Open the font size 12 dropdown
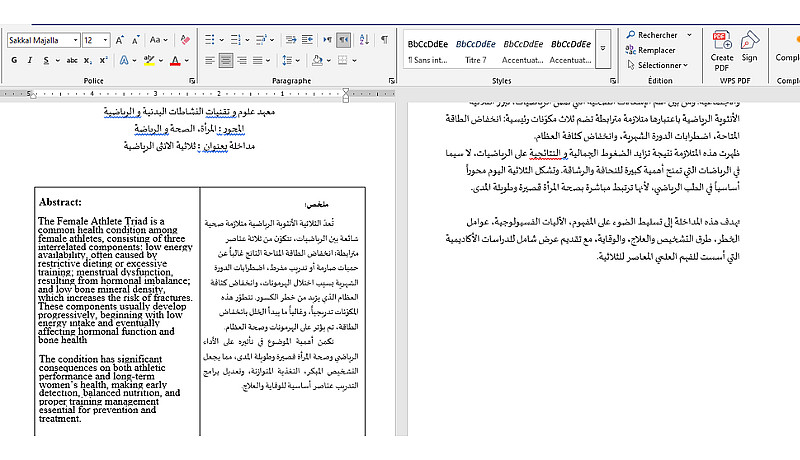Viewport: 800px width, 460px height. [x=105, y=40]
